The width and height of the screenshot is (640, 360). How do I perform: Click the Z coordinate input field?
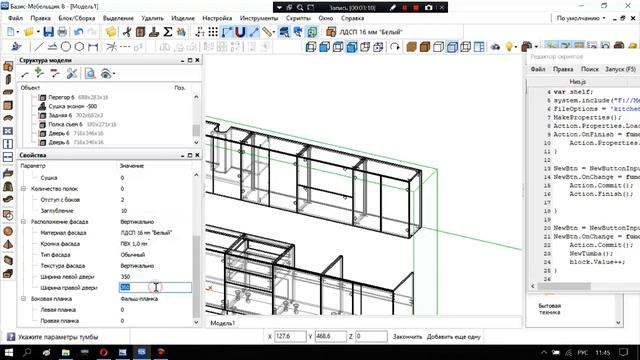371,337
